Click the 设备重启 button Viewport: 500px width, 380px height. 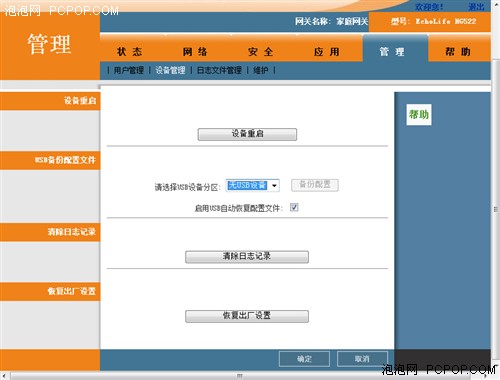pyautogui.click(x=247, y=134)
